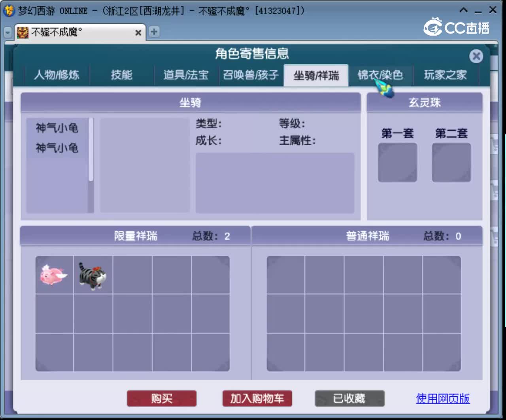
Task: Click the game logo icon in title bar
Action: [8, 10]
